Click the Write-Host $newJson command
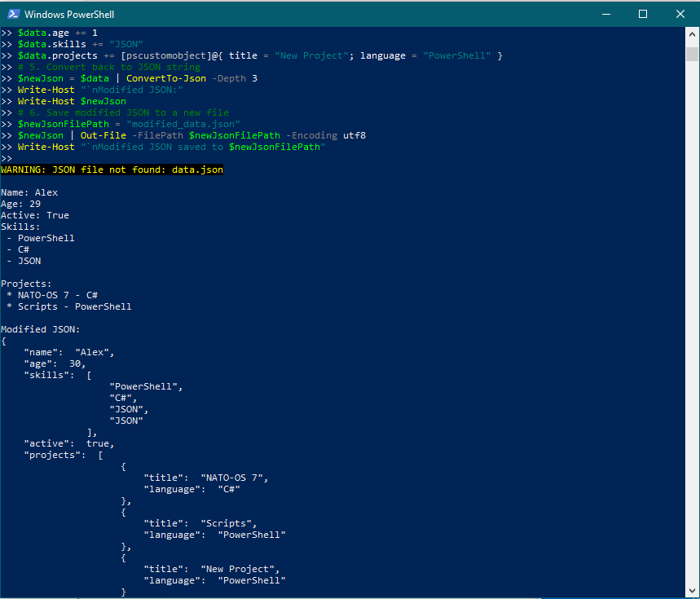Image resolution: width=700 pixels, height=599 pixels. click(73, 100)
